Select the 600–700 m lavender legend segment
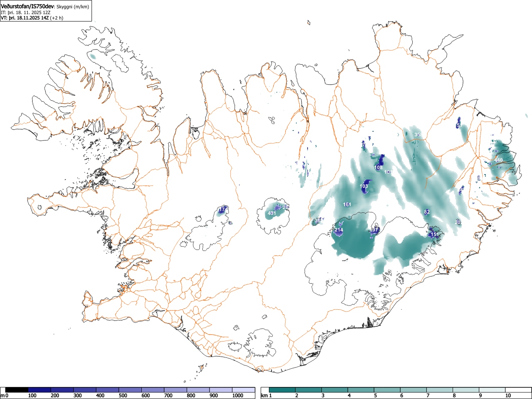 click(x=153, y=390)
